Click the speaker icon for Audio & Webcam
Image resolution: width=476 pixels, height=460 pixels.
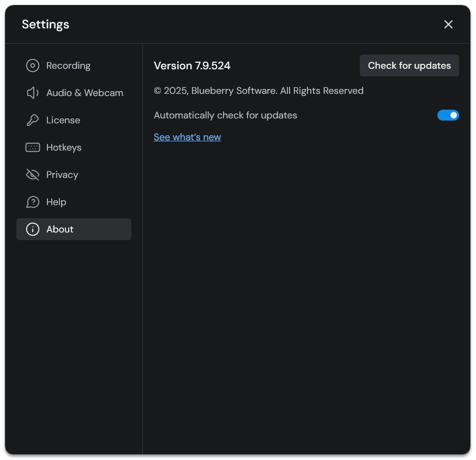point(33,93)
